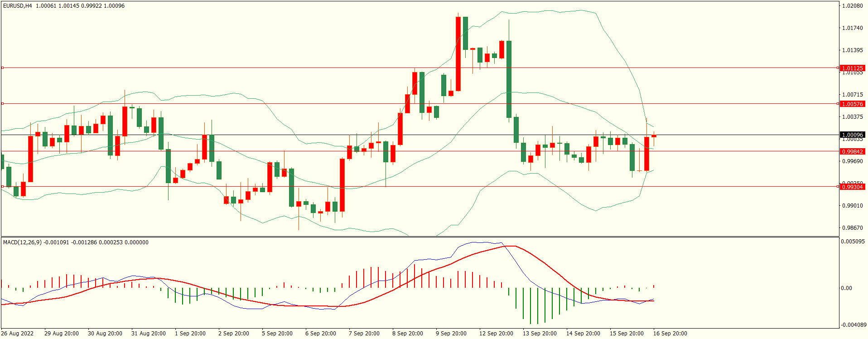Click the red 1.01125 price level label
868x339 pixels.
(852, 68)
